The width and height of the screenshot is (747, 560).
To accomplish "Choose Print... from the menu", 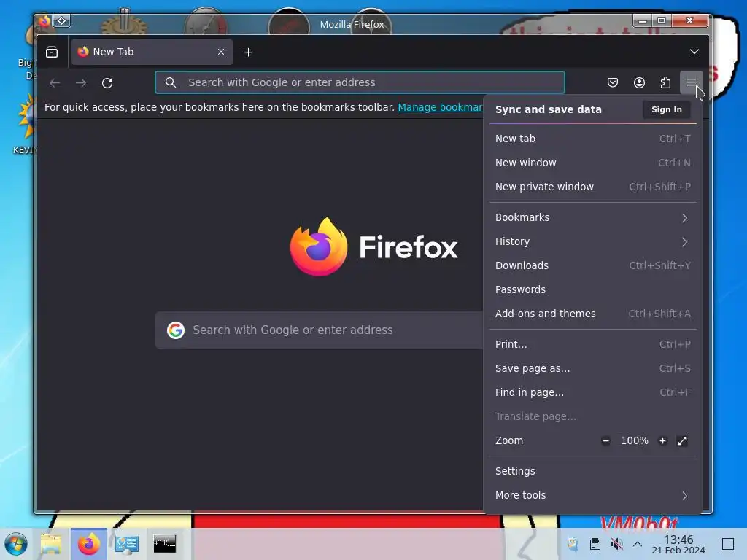I will point(592,344).
